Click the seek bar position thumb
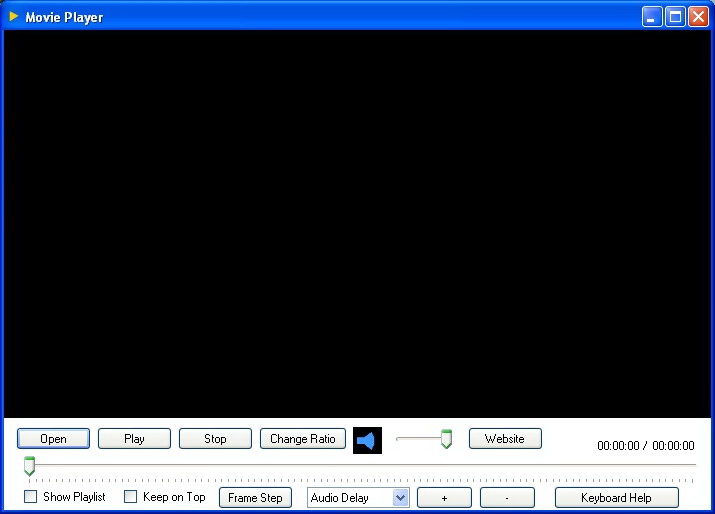 coord(29,466)
